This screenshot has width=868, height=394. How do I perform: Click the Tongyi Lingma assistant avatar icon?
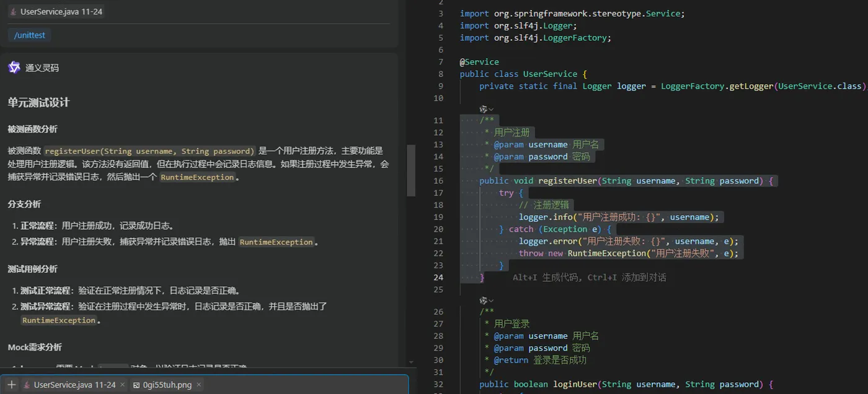pos(14,68)
